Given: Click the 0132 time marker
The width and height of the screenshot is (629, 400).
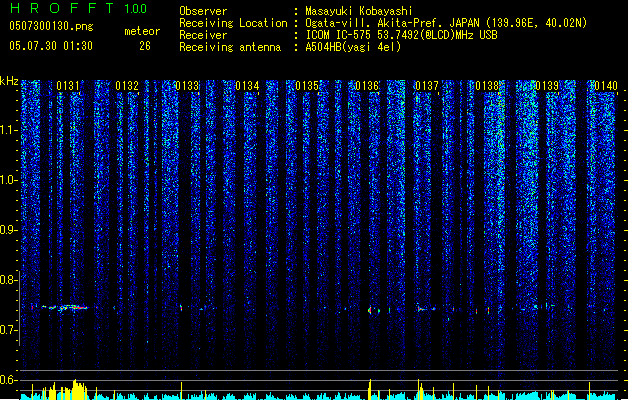Looking at the screenshot, I should (127, 86).
